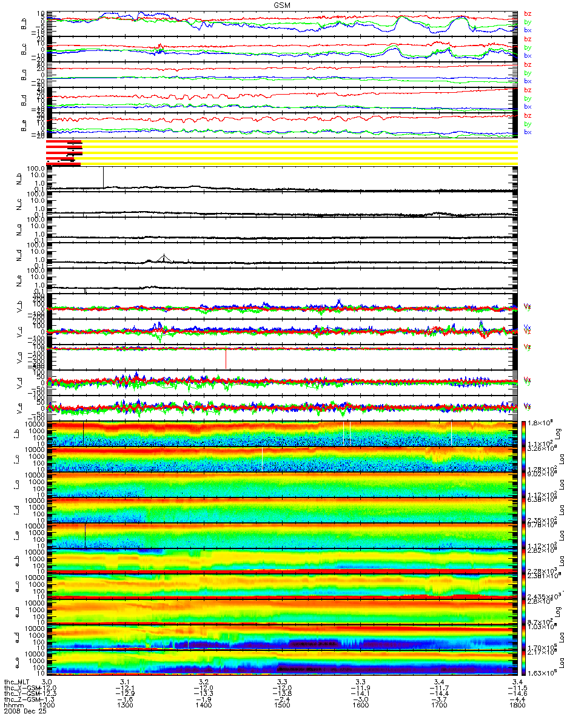Click the 1800 time tick label

[517, 706]
